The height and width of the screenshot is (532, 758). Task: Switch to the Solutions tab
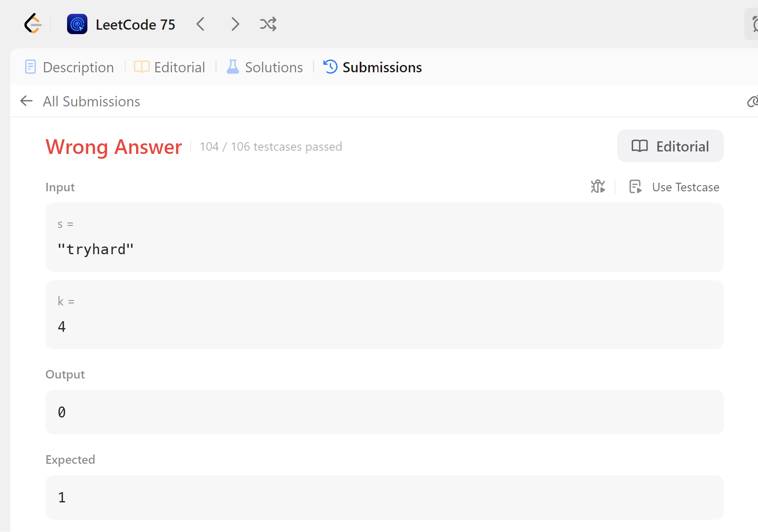(x=265, y=67)
